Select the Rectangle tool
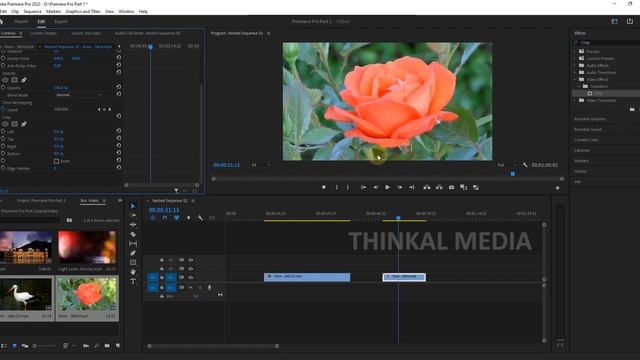 [133, 262]
